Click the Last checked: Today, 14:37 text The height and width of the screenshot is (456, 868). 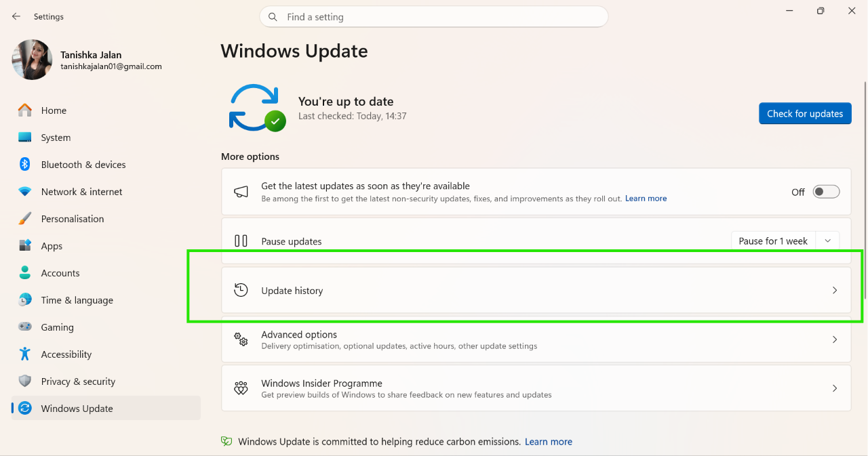353,116
